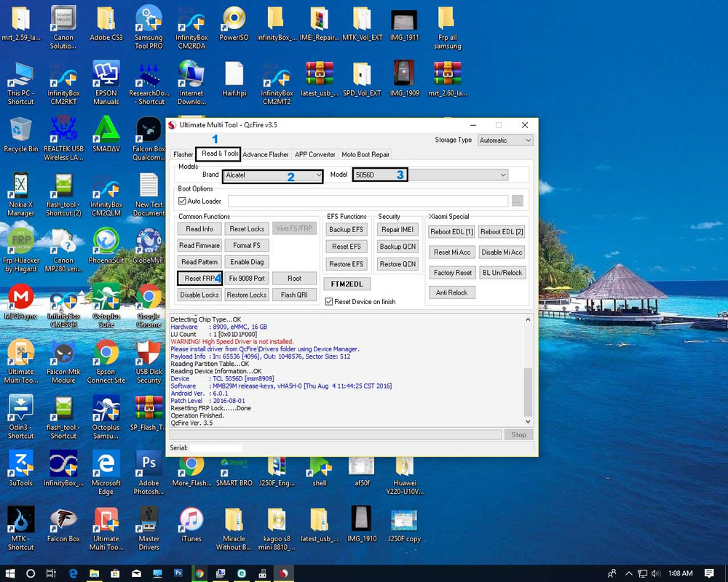The height and width of the screenshot is (582, 728).
Task: Open Recycle Bin on desktop
Action: (x=20, y=135)
